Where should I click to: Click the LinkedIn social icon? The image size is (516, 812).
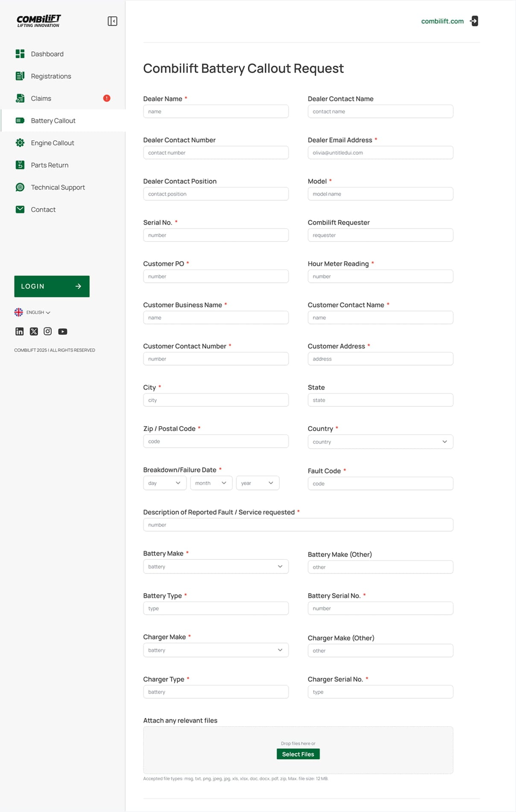[20, 331]
